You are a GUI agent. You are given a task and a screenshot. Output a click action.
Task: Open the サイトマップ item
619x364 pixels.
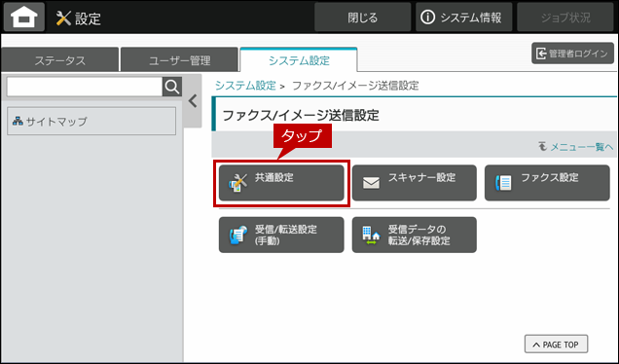click(x=91, y=122)
